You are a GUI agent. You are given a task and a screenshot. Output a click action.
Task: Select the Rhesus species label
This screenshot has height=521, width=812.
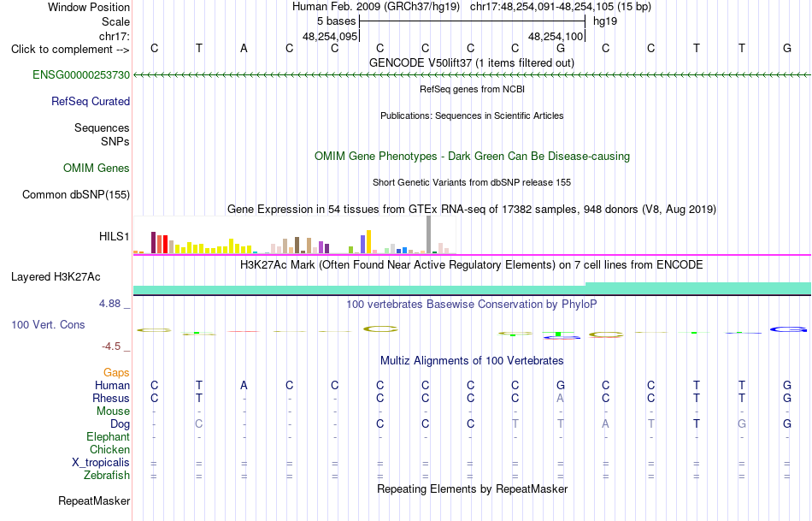111,398
